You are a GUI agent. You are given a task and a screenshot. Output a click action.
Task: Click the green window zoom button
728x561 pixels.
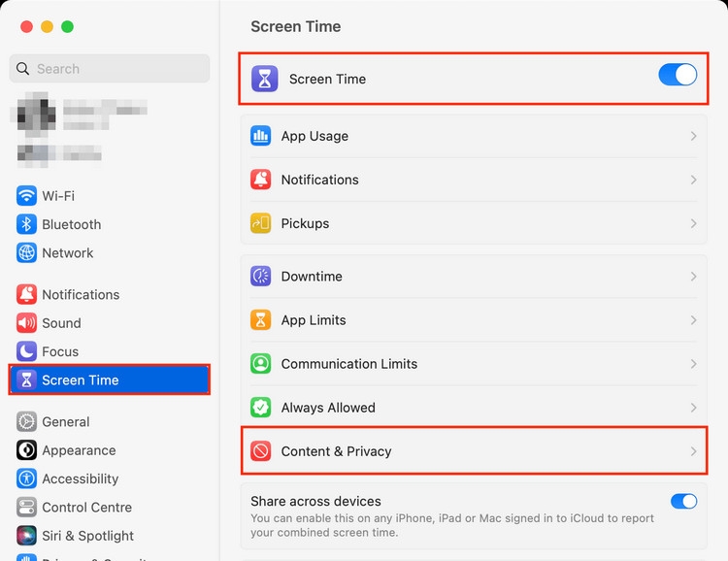click(67, 26)
